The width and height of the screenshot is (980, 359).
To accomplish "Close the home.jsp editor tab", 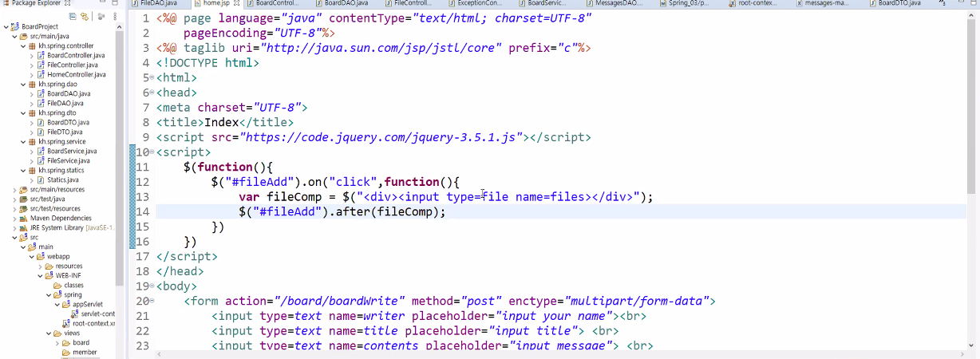I will pyautogui.click(x=237, y=4).
